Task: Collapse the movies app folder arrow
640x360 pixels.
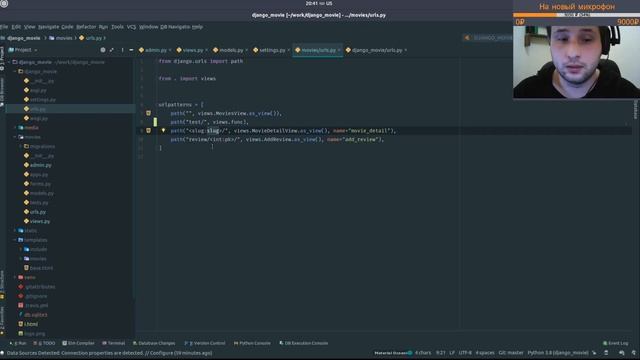Action: 16,137
